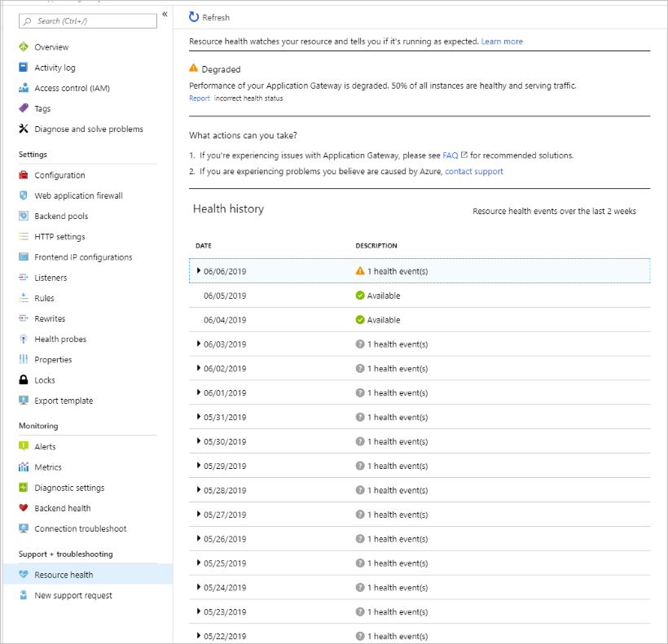Collapse the sidebar with double chevron
The width and height of the screenshot is (668, 644).
(x=165, y=15)
